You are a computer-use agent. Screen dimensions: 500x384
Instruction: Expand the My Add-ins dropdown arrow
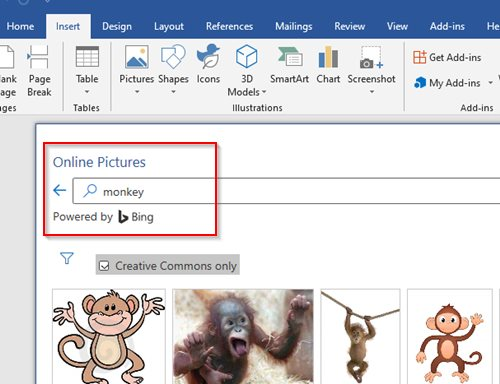(x=490, y=83)
